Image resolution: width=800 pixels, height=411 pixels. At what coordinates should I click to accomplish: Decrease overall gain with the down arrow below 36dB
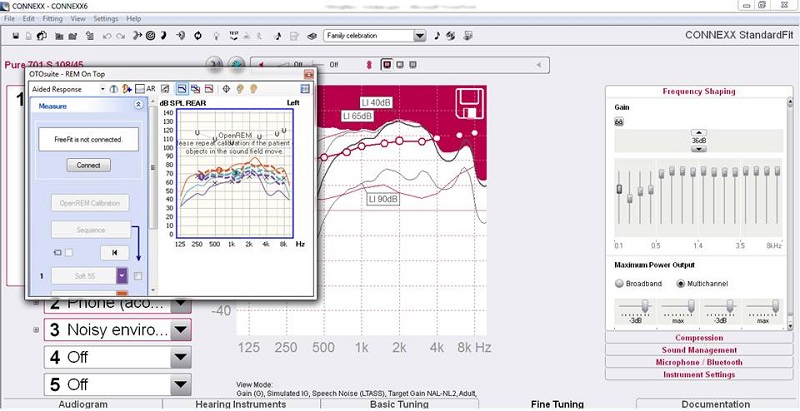(x=699, y=149)
